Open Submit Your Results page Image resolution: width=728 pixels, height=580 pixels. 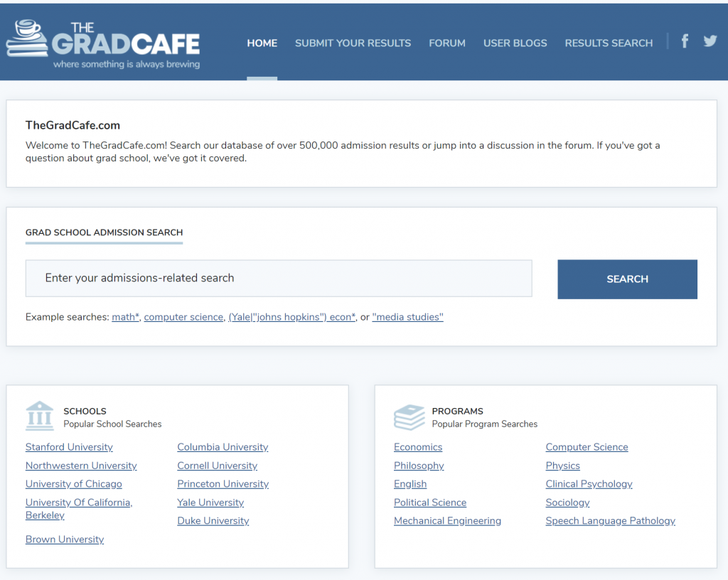[353, 43]
